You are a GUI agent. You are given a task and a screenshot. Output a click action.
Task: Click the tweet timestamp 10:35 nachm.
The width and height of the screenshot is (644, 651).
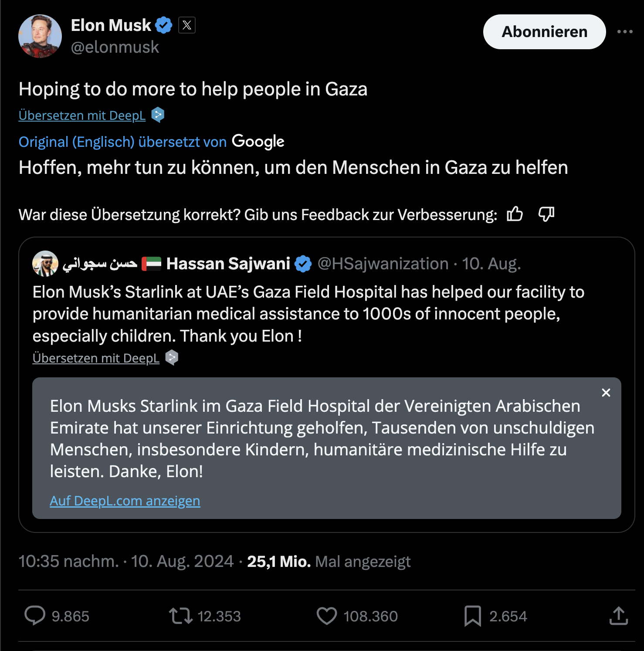pos(68,561)
